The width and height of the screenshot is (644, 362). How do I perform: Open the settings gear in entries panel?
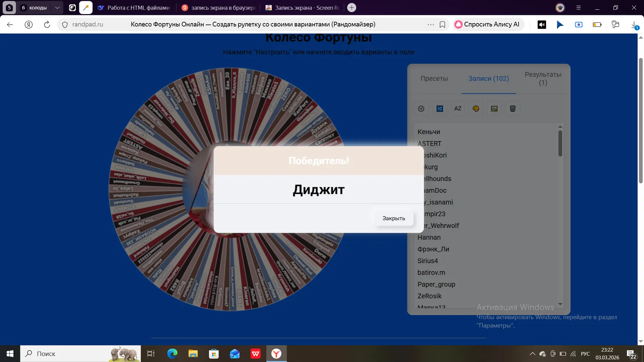pos(421,109)
